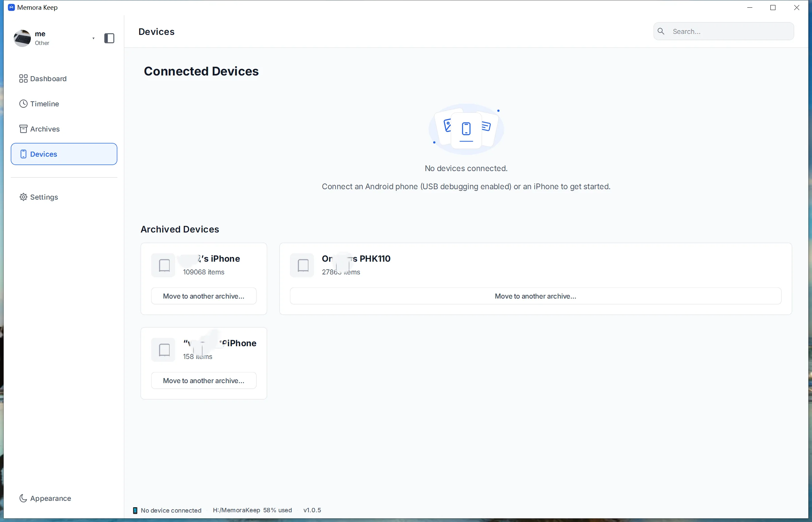Click the device icon on the 109068 items iPhone card
This screenshot has height=522, width=812.
163,265
